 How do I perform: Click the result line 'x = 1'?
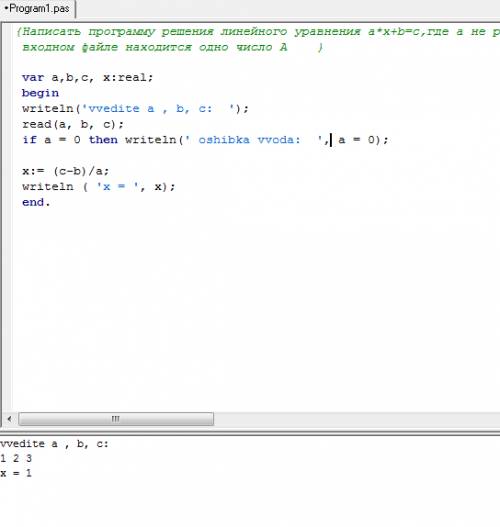(x=16, y=473)
